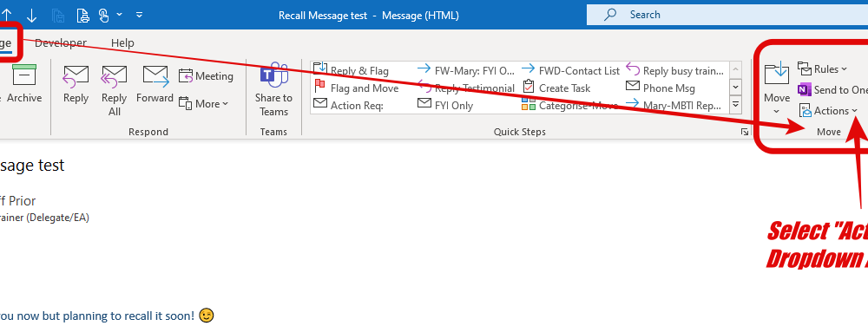
Task: Run the Flag and Move quick step
Action: (x=357, y=88)
